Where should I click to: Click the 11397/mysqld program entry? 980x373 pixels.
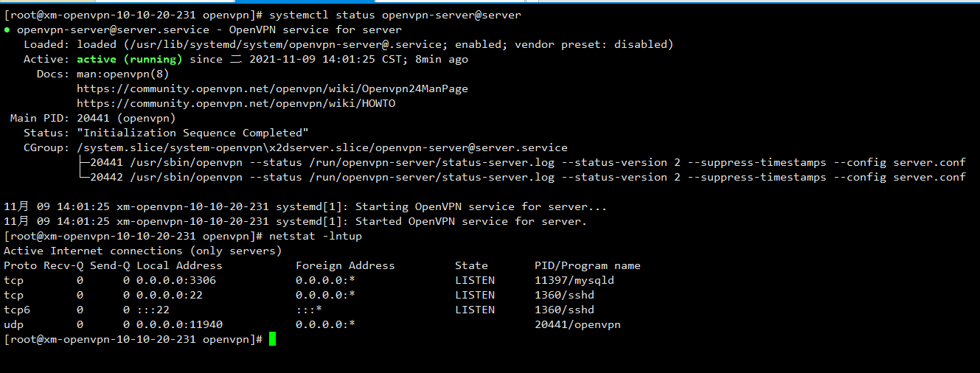pyautogui.click(x=574, y=280)
